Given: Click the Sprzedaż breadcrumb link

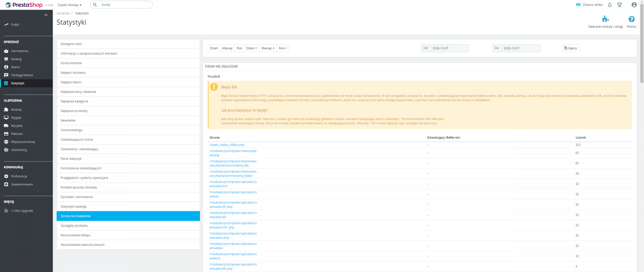Looking at the screenshot, I should (x=63, y=13).
